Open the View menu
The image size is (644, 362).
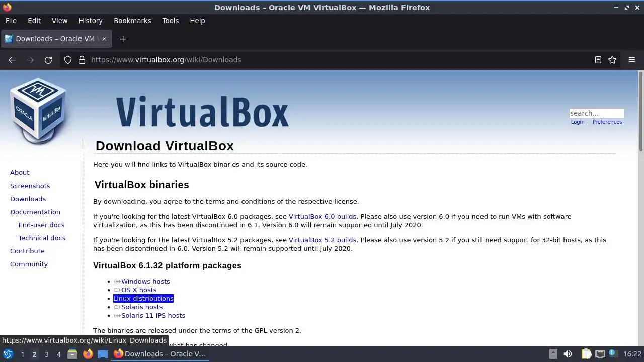click(59, 21)
